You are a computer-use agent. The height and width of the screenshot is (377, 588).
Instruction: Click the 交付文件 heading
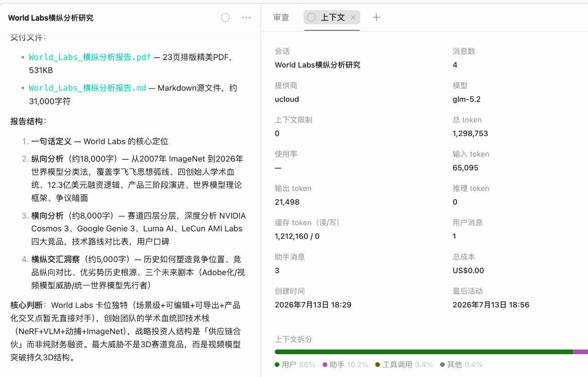(28, 37)
